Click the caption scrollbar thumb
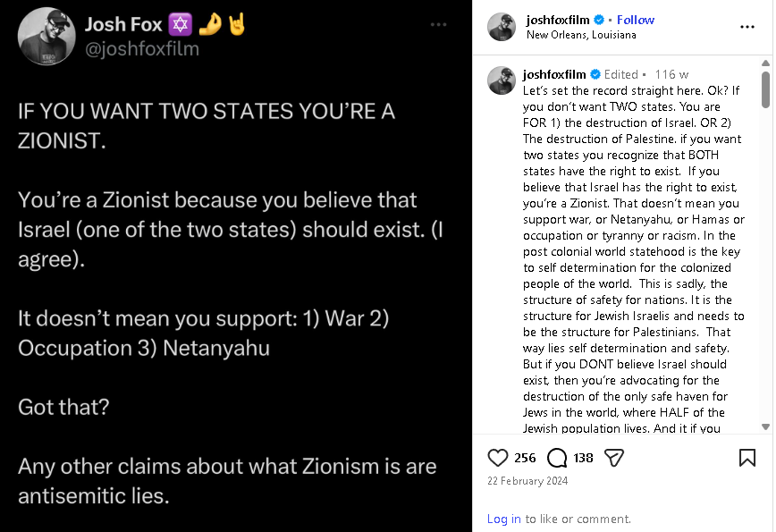This screenshot has height=532, width=776. pyautogui.click(x=765, y=89)
